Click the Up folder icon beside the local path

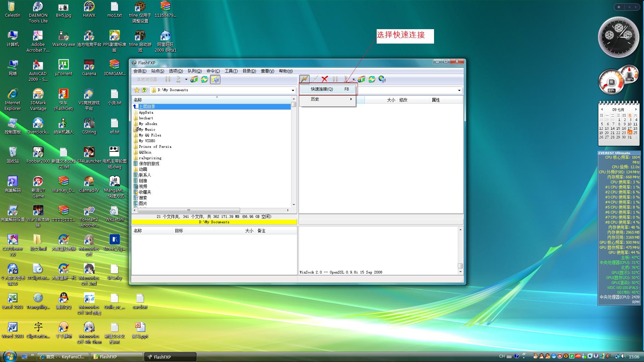pyautogui.click(x=145, y=90)
